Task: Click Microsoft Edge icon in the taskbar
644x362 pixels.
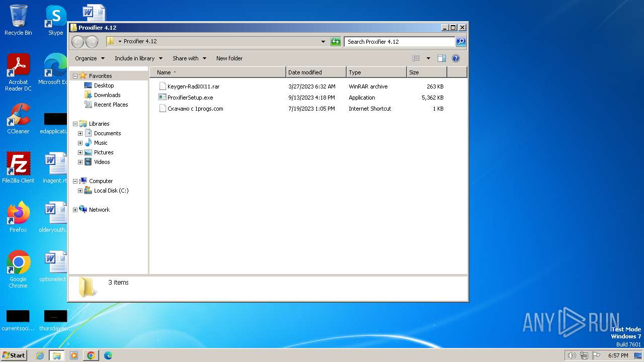Action: pos(108,355)
